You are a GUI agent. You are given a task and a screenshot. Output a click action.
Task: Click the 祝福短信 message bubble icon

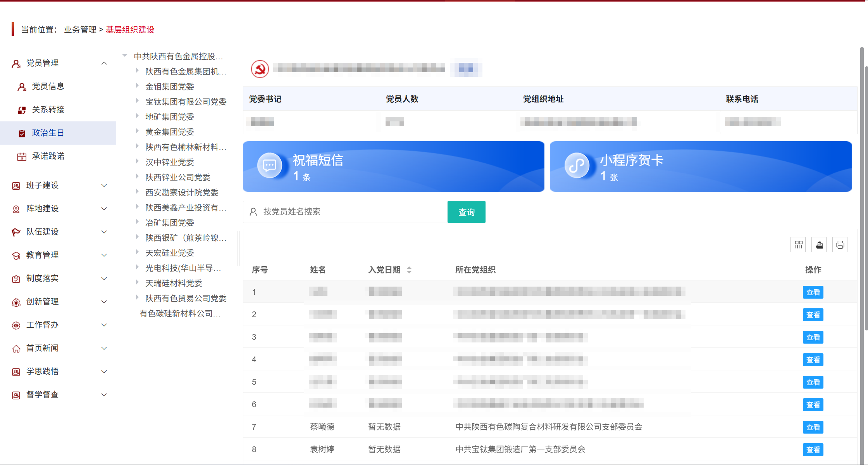pos(270,165)
